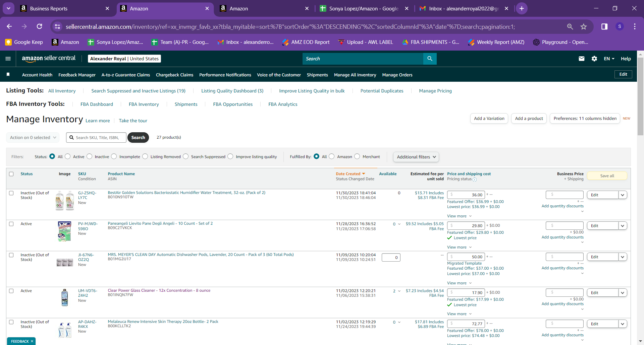644x345 pixels.
Task: Switch to the Sonya Lopez/Amazon Google Sheets tab
Action: [x=365, y=8]
